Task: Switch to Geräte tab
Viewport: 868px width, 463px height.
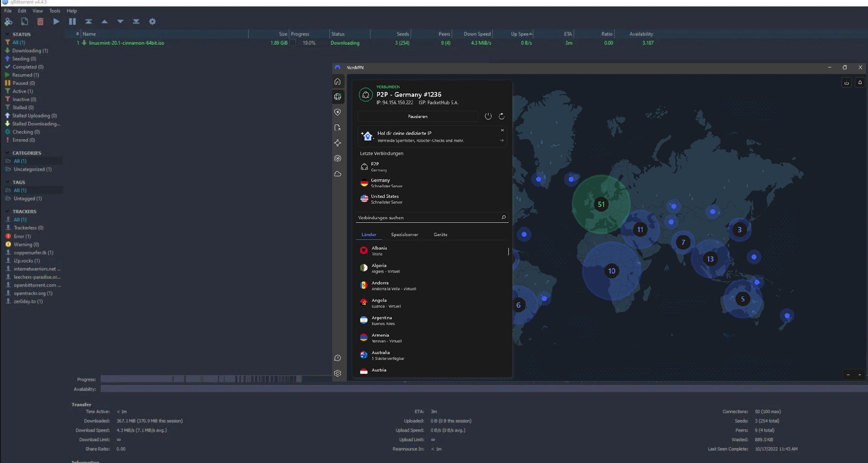Action: [440, 235]
